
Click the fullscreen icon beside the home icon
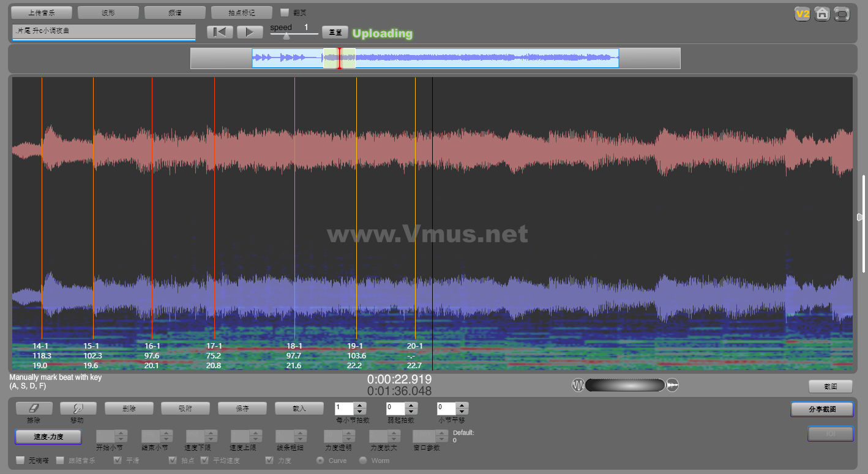coord(842,13)
